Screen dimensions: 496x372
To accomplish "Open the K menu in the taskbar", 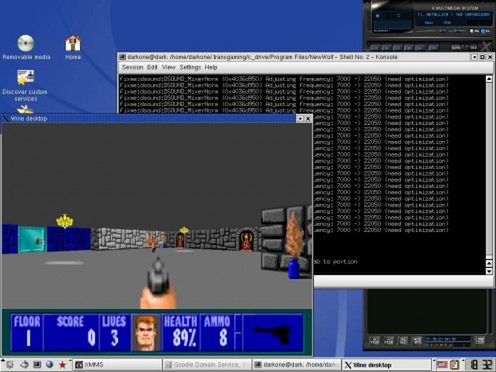I will coord(9,365).
